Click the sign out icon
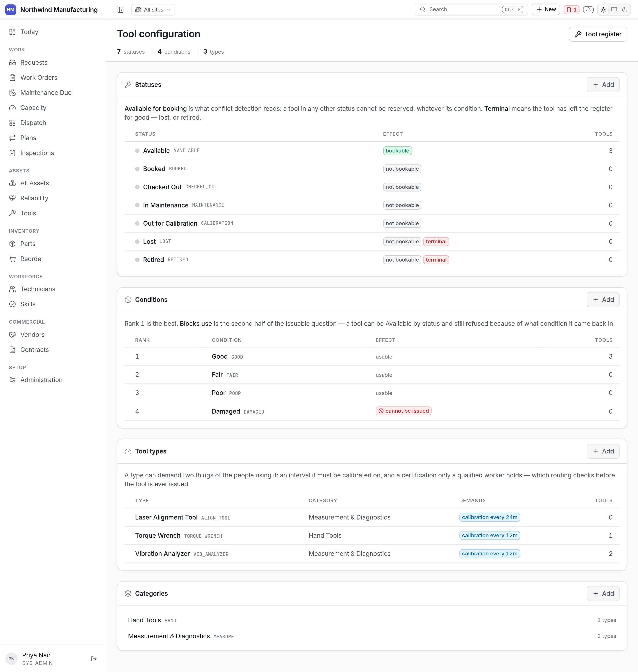This screenshot has width=638, height=672. coord(94,659)
